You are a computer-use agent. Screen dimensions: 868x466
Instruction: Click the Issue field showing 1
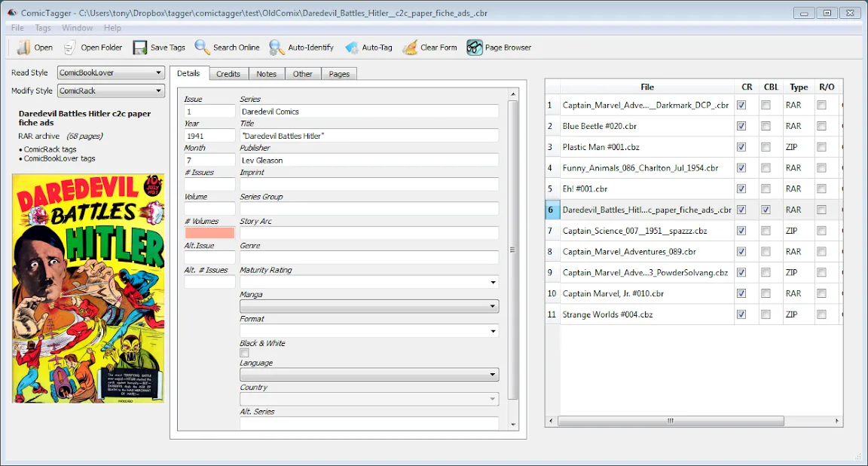tap(209, 112)
